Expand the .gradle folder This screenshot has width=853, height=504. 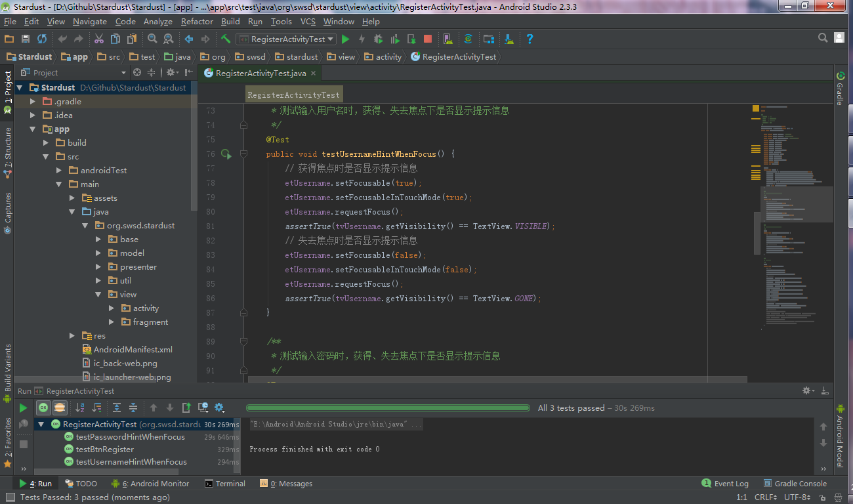click(x=33, y=102)
